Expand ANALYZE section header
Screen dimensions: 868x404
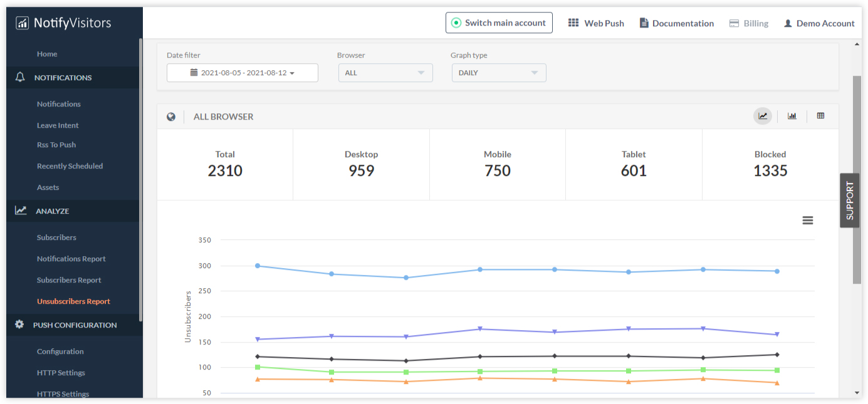tap(72, 210)
